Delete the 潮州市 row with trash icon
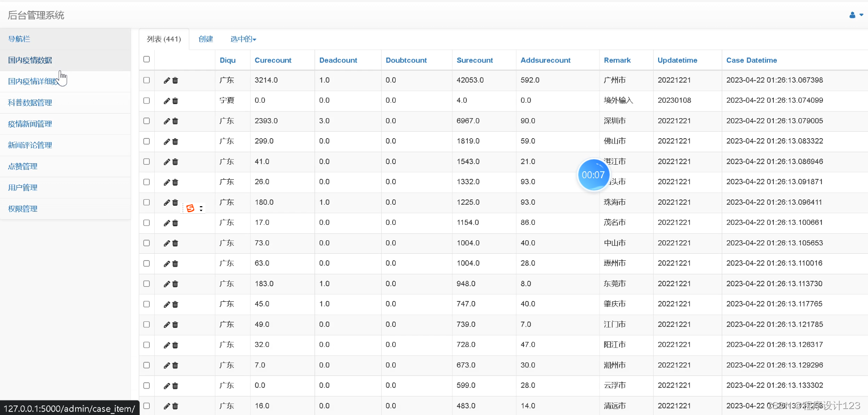 coord(175,365)
